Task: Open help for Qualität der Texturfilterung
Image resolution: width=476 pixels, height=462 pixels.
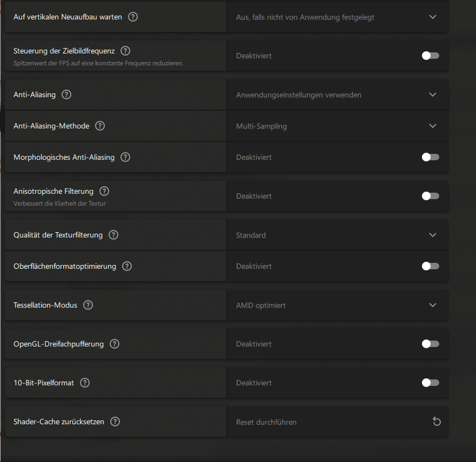Action: pyautogui.click(x=113, y=235)
